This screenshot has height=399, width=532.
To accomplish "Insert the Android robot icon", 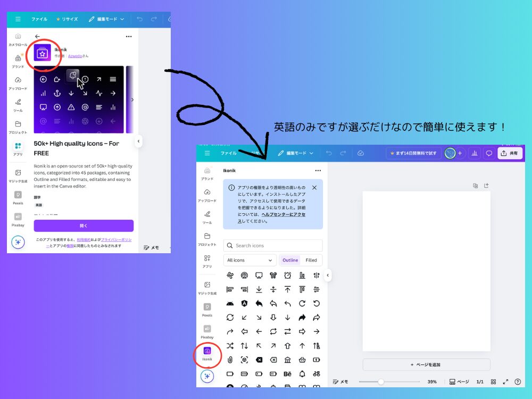I will tap(230, 303).
